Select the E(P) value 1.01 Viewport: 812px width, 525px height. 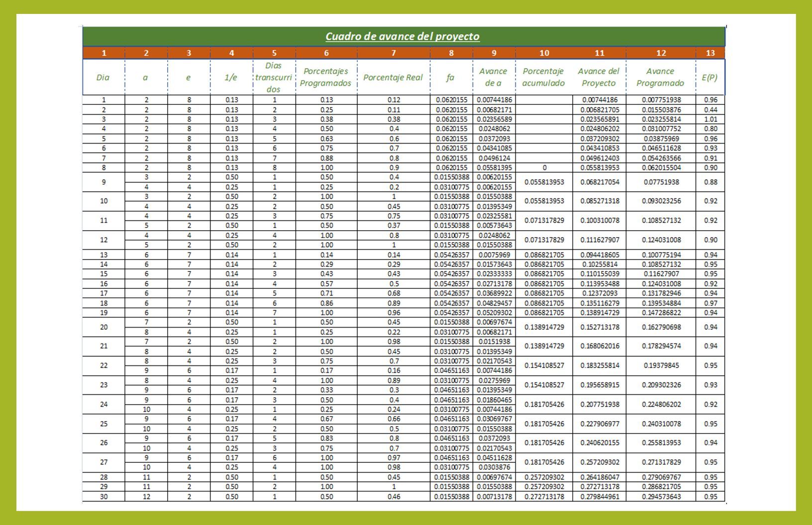[710, 119]
